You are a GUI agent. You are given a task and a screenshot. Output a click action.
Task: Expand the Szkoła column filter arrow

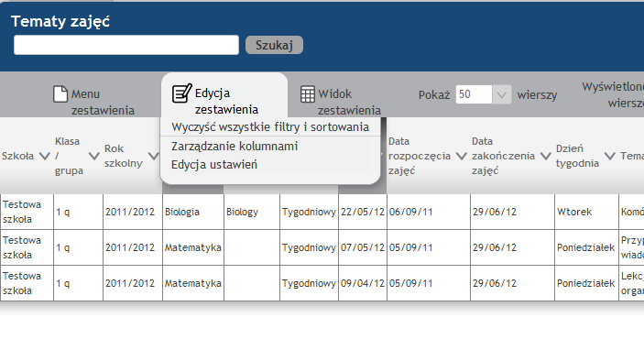44,156
